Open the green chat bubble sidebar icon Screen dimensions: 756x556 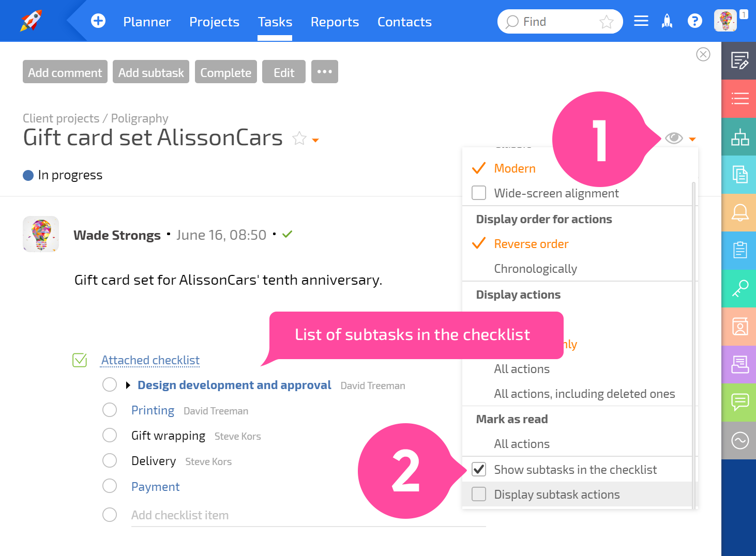pos(739,402)
